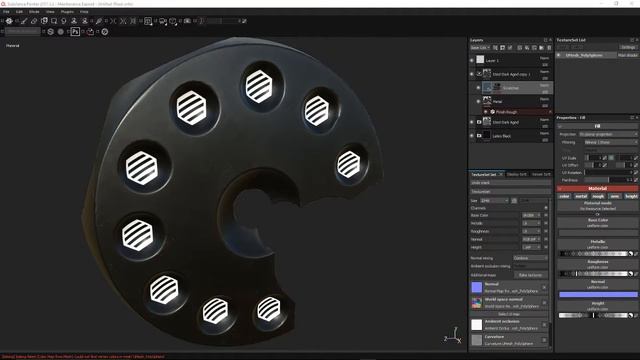Click the blue Normal uniform color swatch
The width and height of the screenshot is (640, 360).
(x=598, y=294)
